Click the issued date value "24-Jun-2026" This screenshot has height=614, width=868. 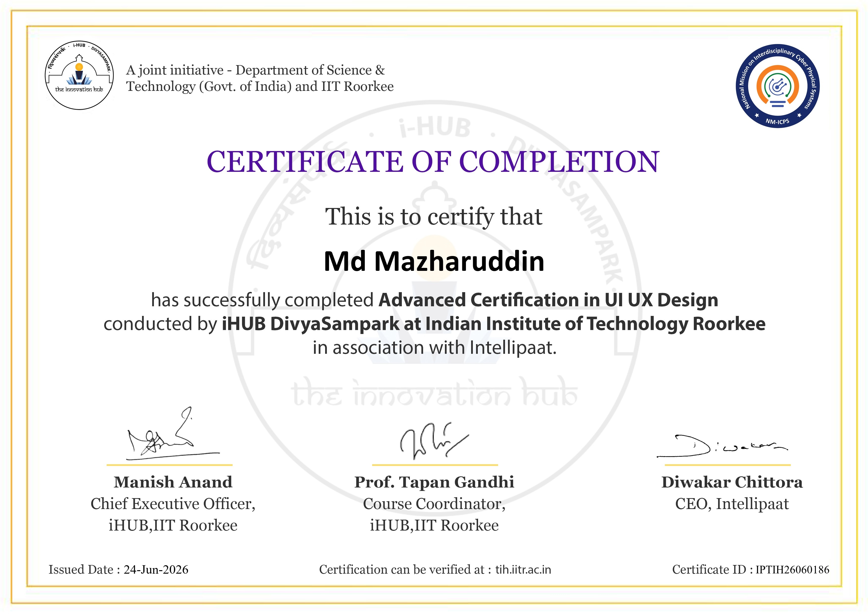156,569
